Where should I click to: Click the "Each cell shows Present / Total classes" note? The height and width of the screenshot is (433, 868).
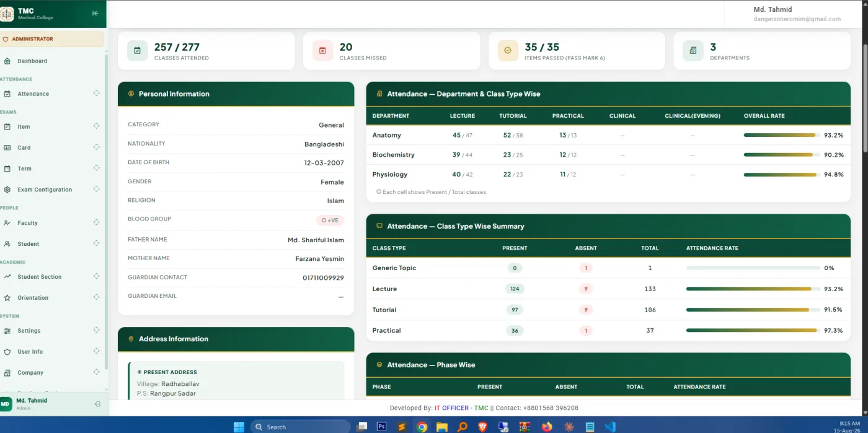[432, 192]
